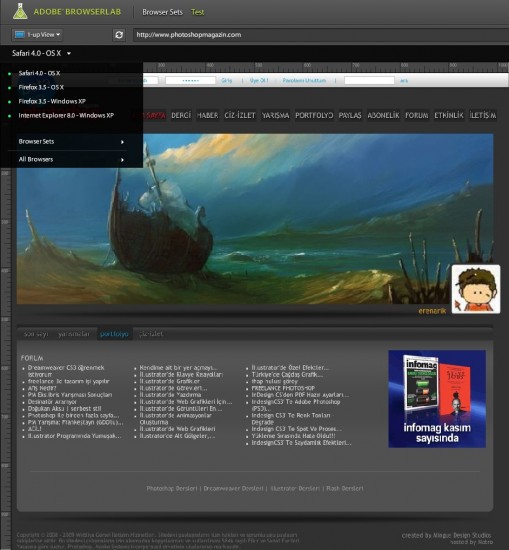Click the avatar cartoon character thumbnail

tap(476, 289)
